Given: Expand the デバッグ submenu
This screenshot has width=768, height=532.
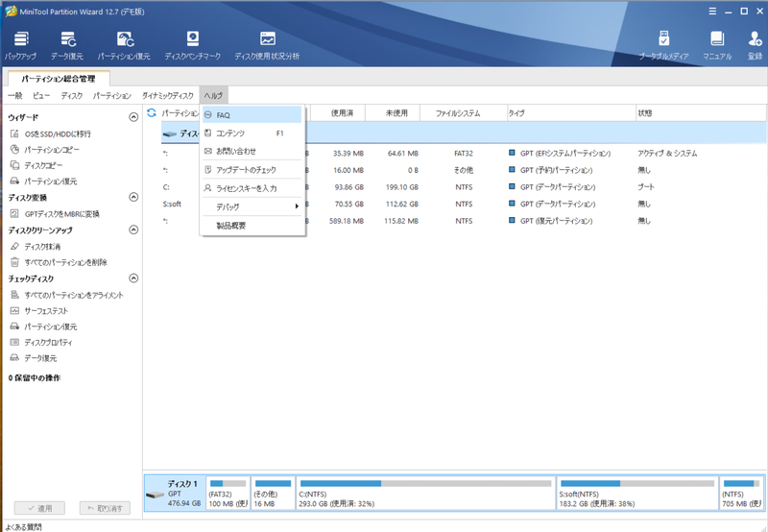Looking at the screenshot, I should pyautogui.click(x=252, y=206).
